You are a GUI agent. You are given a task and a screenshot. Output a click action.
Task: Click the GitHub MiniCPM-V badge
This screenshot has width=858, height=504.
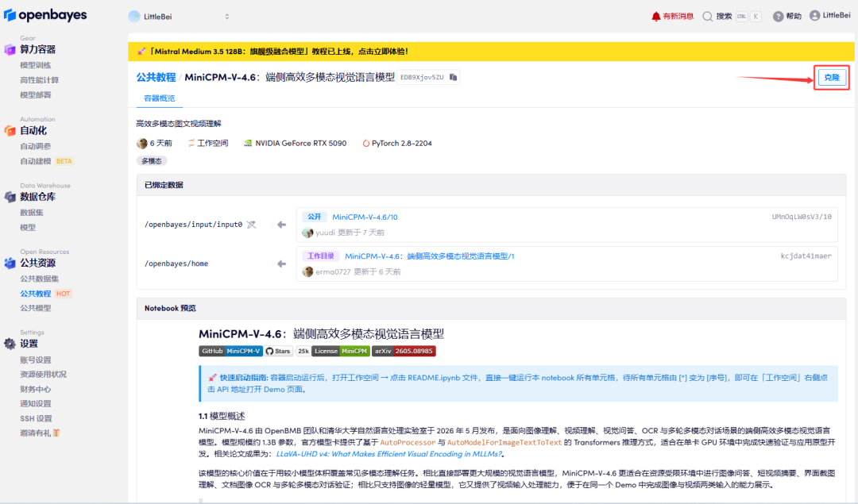(230, 351)
